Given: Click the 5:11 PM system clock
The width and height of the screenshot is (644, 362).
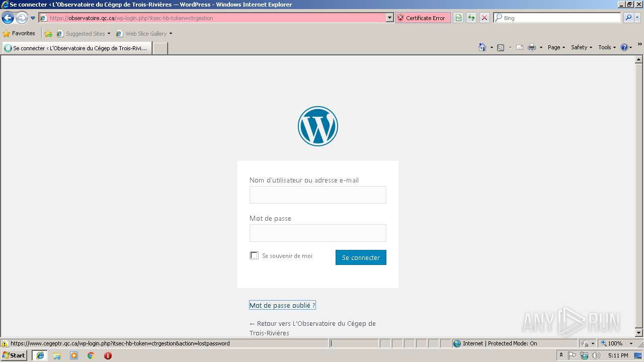Looking at the screenshot, I should (618, 355).
